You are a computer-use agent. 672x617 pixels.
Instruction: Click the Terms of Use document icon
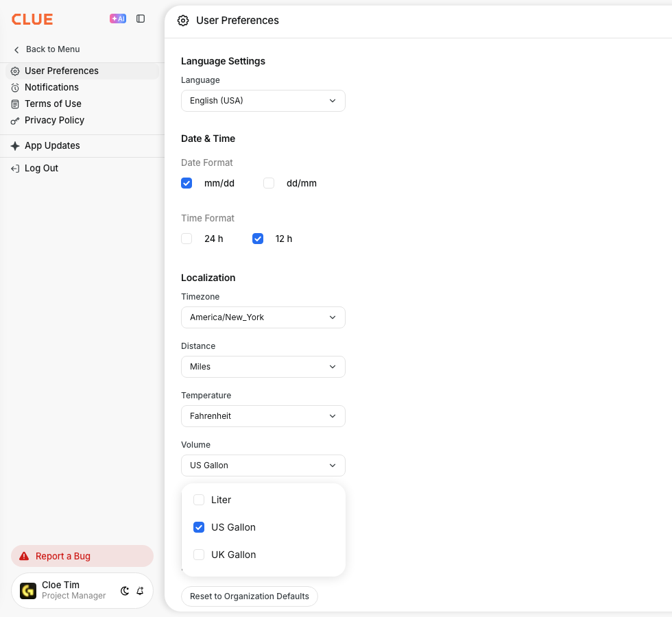point(15,104)
